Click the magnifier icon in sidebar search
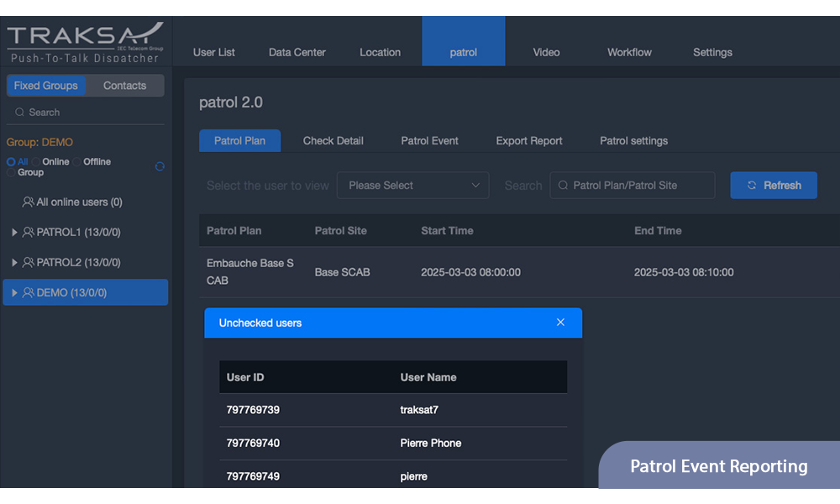 tap(19, 113)
